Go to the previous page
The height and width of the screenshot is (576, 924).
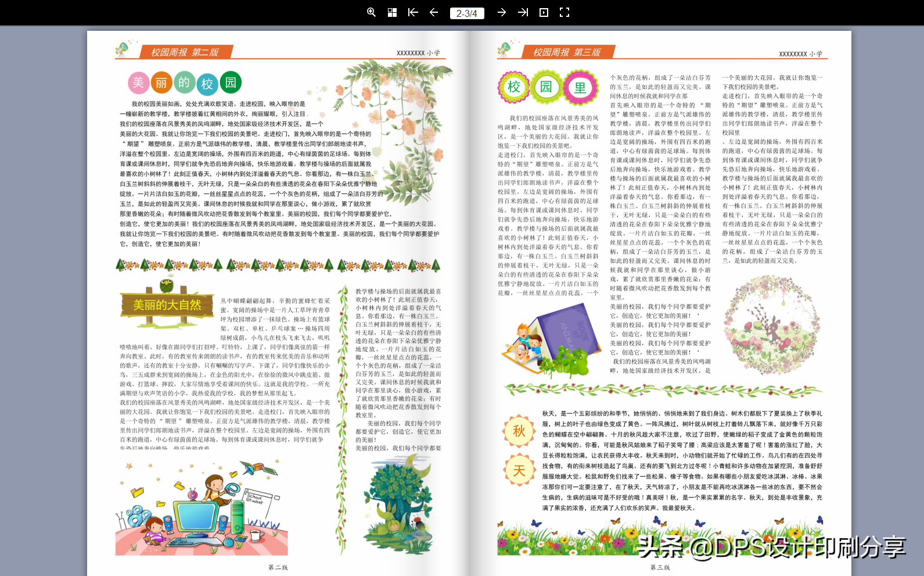(434, 12)
